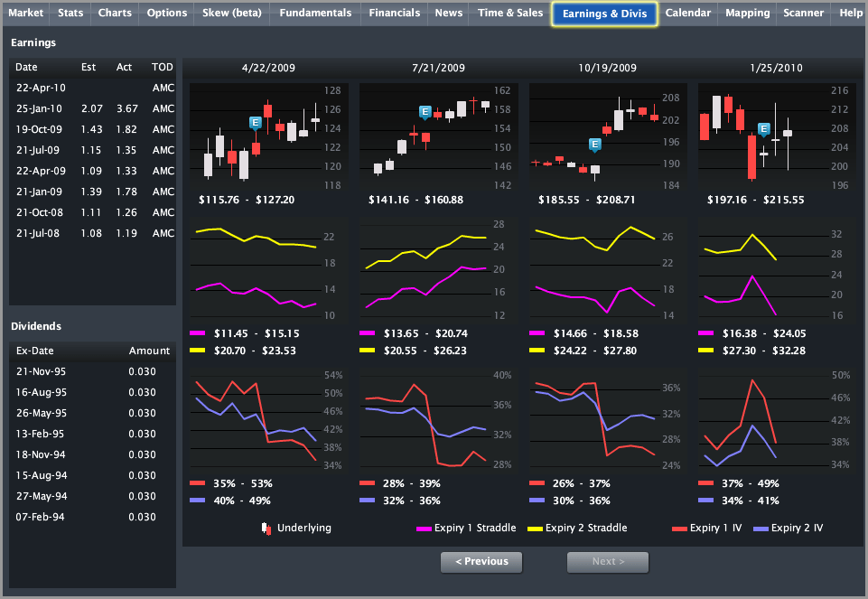This screenshot has width=868, height=599.
Task: Click the 4/22/2009 straddle price chart
Action: pyautogui.click(x=268, y=269)
